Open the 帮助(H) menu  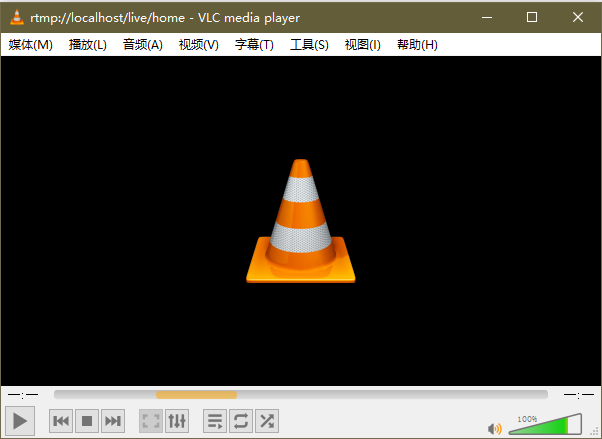click(417, 45)
